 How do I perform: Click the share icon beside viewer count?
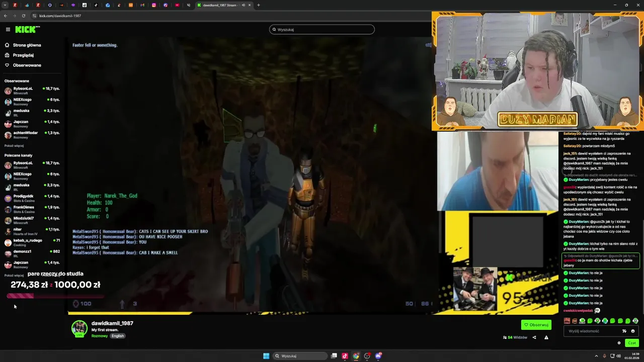click(534, 337)
